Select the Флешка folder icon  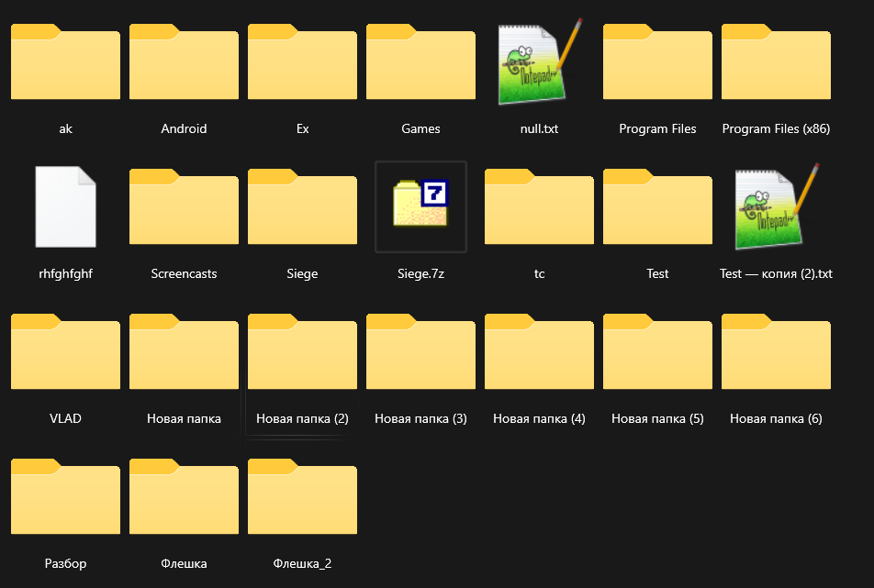click(x=184, y=496)
